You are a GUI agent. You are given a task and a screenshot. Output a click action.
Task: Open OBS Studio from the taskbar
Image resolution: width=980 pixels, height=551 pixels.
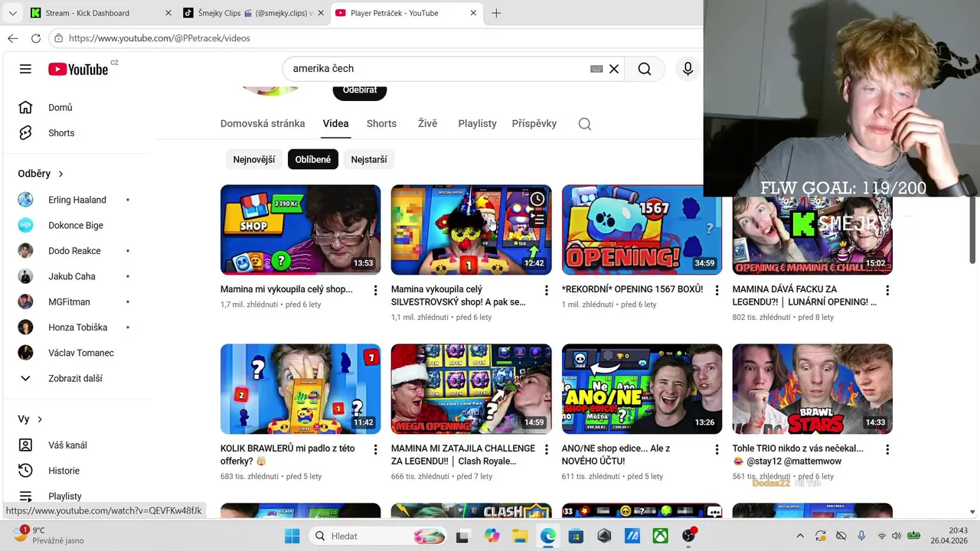pos(689,536)
